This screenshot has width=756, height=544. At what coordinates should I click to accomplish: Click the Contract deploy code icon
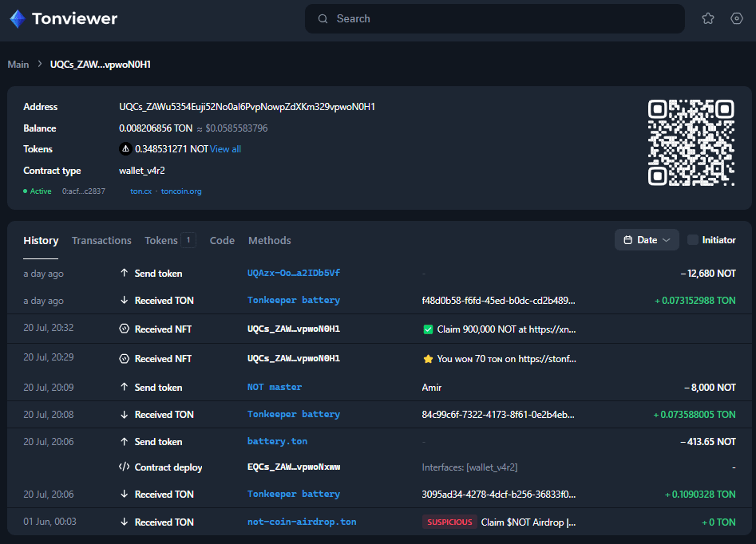tap(124, 467)
